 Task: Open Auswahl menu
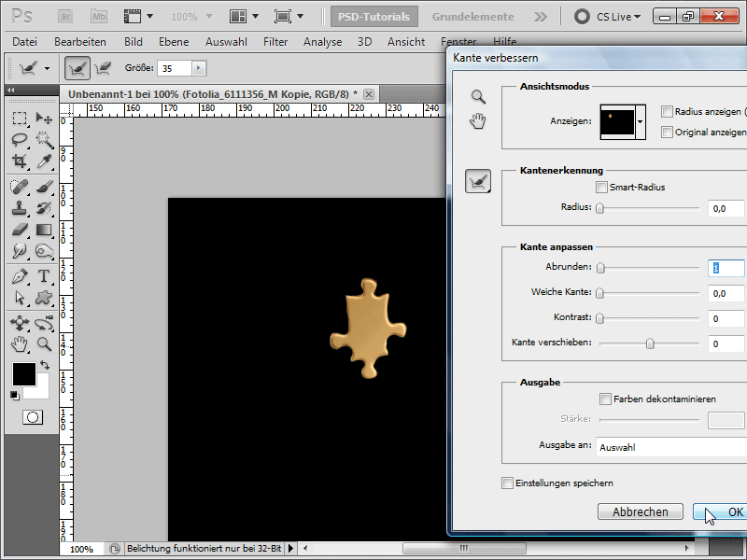[226, 42]
